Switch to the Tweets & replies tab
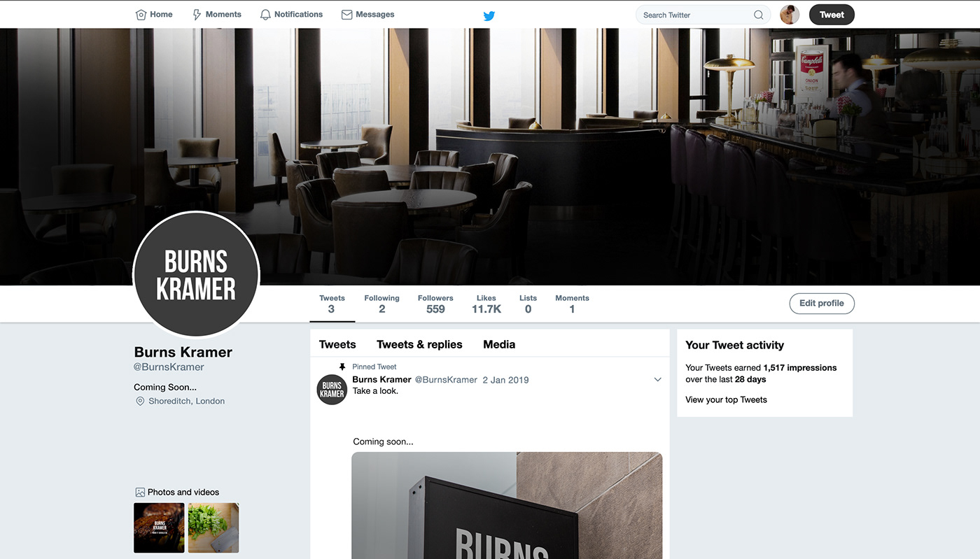Image resolution: width=980 pixels, height=559 pixels. pos(419,344)
